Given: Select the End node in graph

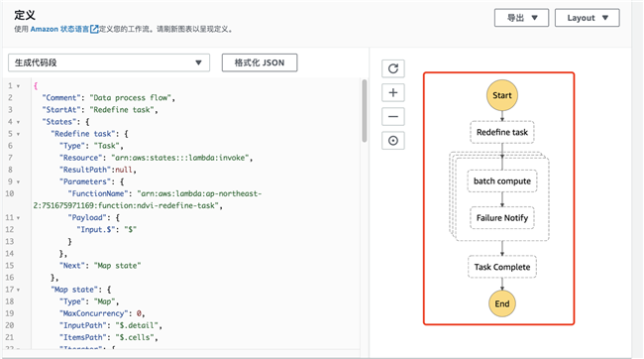Looking at the screenshot, I should click(x=502, y=303).
